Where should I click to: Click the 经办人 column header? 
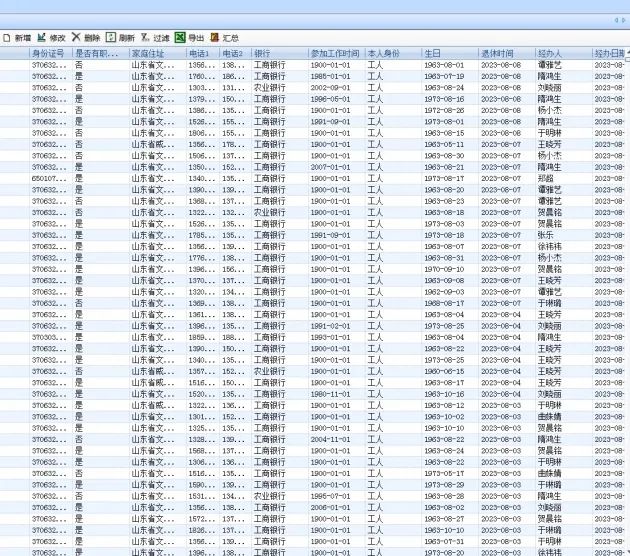pos(550,53)
